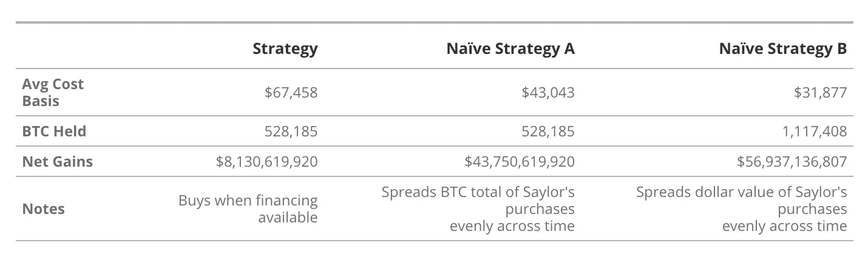Screen dimensions: 868x257
Task: Click the Strategy column header
Action: [x=285, y=48]
